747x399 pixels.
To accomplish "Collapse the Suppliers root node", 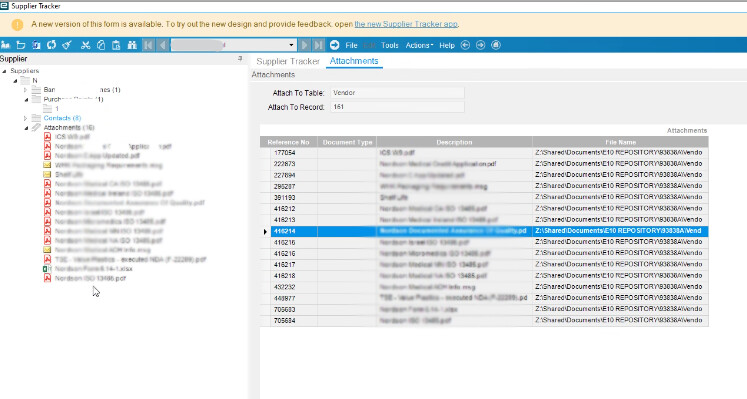I will click(x=5, y=71).
